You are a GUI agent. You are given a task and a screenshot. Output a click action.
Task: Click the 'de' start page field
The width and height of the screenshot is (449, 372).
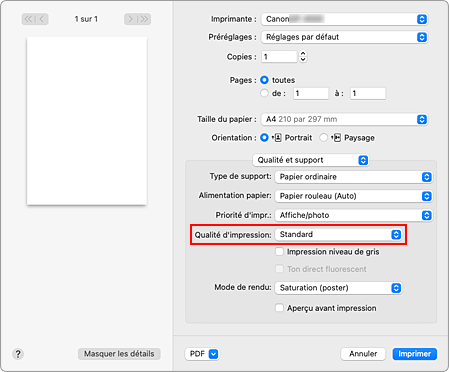(311, 93)
